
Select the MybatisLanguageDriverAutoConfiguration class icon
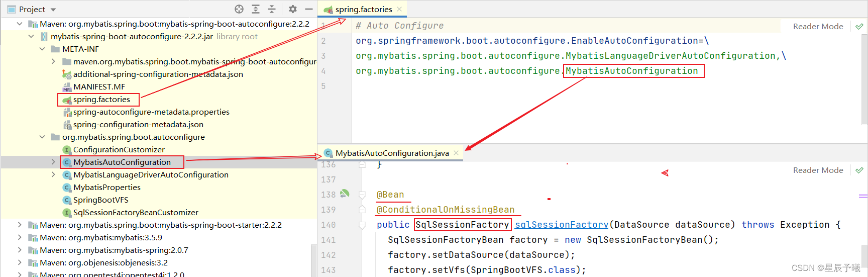coord(66,175)
